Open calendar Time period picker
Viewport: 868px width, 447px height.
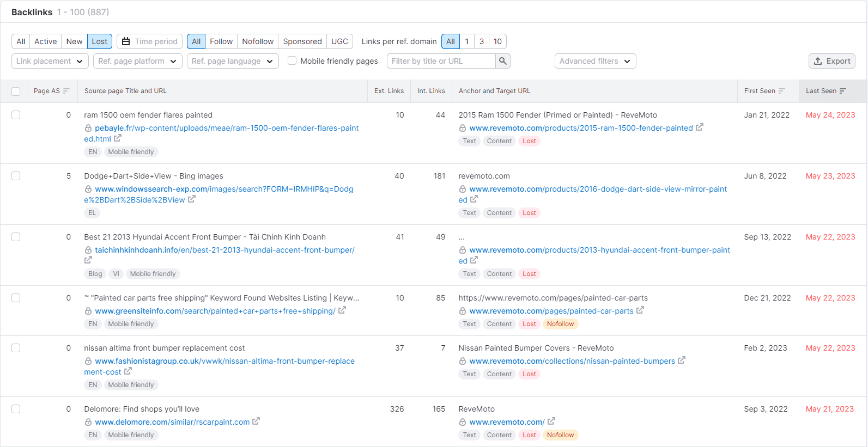150,41
